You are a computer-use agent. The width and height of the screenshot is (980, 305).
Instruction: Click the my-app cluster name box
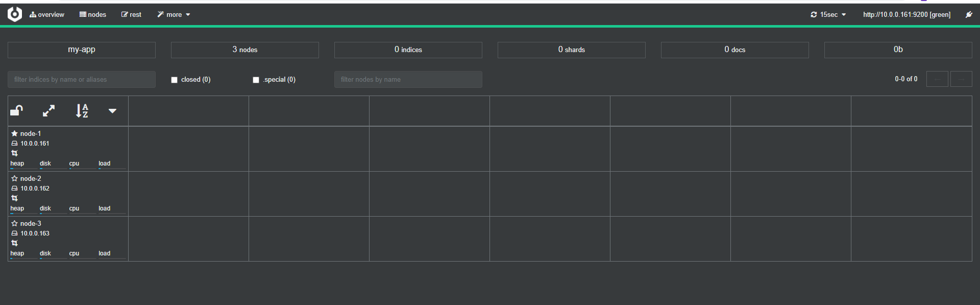tap(82, 50)
